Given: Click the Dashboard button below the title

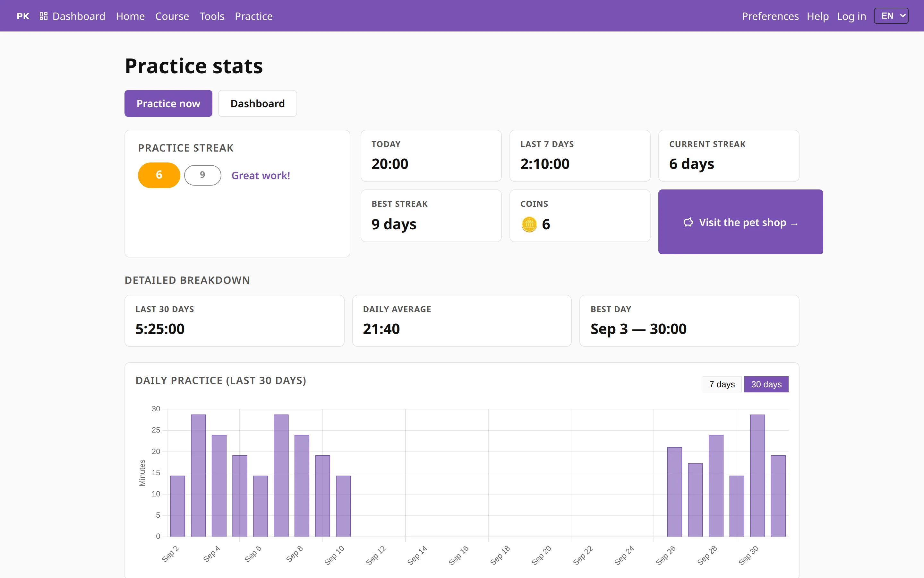Looking at the screenshot, I should tap(257, 103).
